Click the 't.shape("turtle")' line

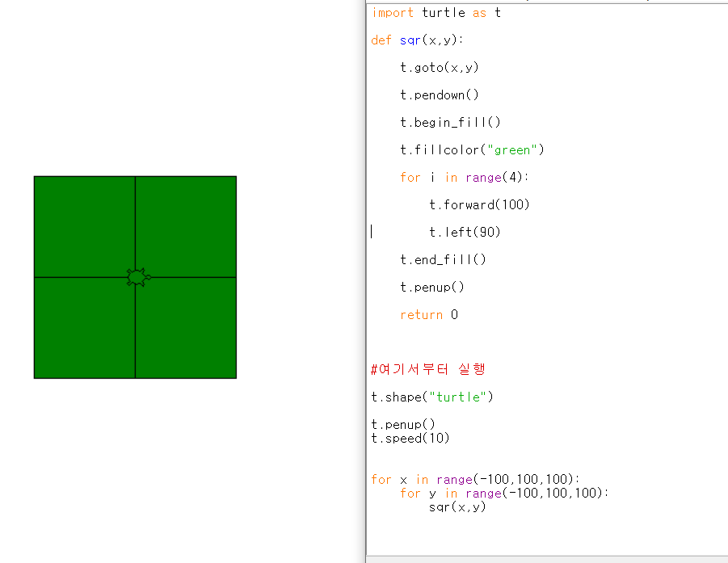click(x=432, y=397)
